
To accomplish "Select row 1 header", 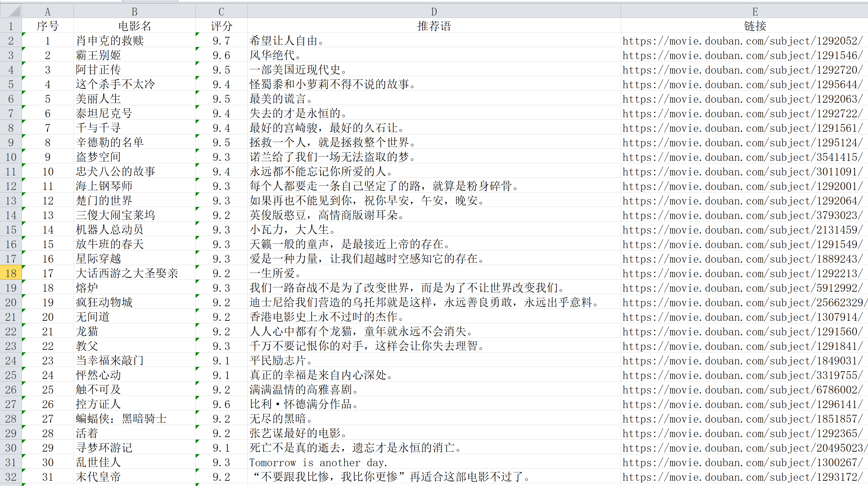I will click(x=11, y=26).
